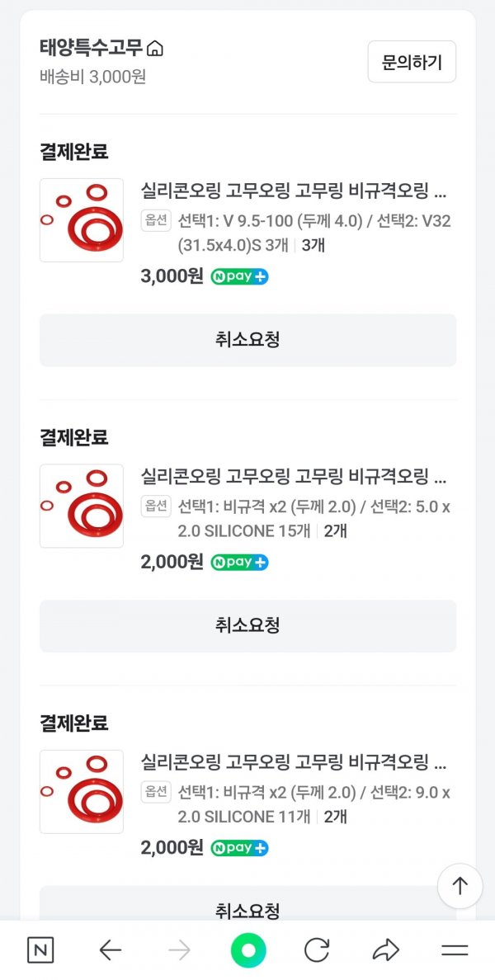Viewport: 495px width, 980px height.
Task: Go back with the left arrow
Action: (110, 950)
